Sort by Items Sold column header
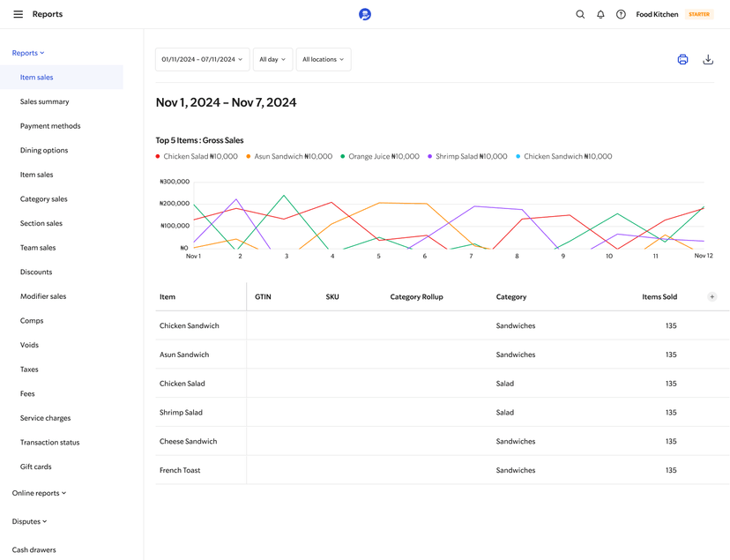Screen dimensions: 730x560 pos(659,297)
